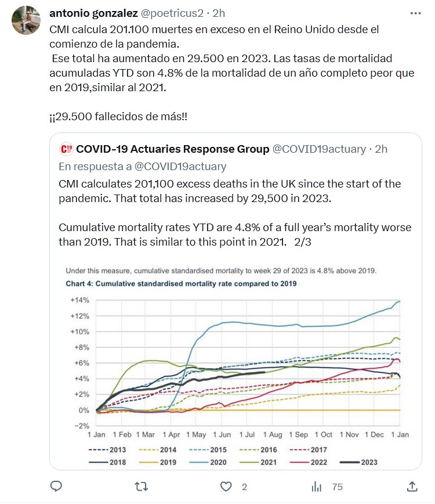Click the share upload icon
This screenshot has height=504, width=435.
click(x=412, y=486)
